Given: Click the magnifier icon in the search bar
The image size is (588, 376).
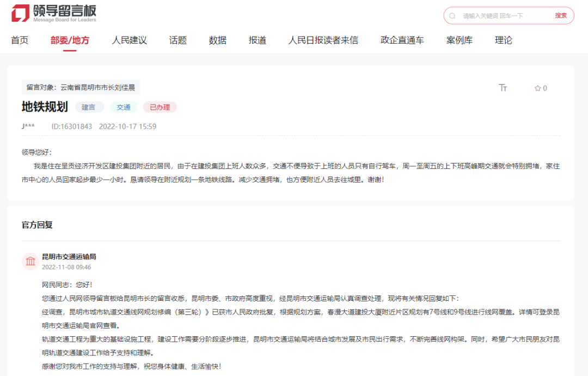Looking at the screenshot, I should (x=451, y=15).
